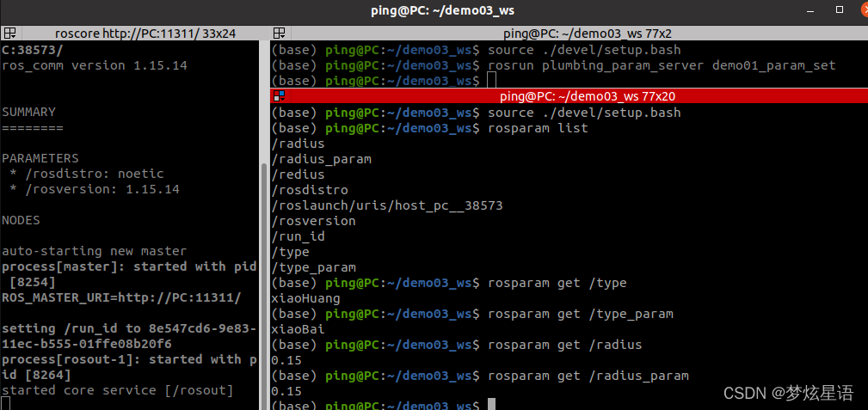Screen dimensions: 868x410
Task: Click the /run_id list entry
Action: click(x=298, y=237)
